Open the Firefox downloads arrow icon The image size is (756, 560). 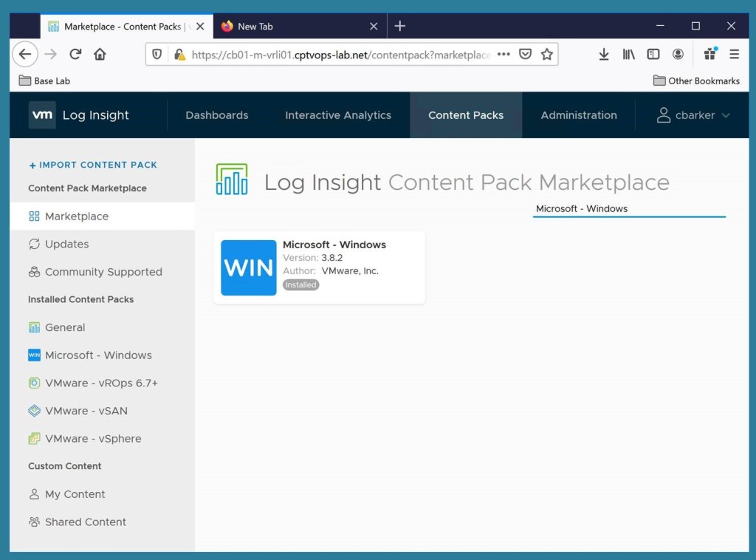click(603, 54)
